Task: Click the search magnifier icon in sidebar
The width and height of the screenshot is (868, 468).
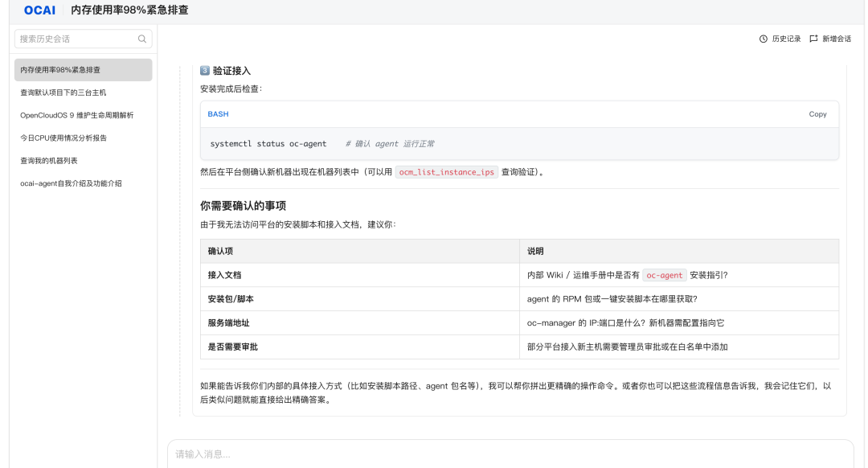Action: [142, 39]
